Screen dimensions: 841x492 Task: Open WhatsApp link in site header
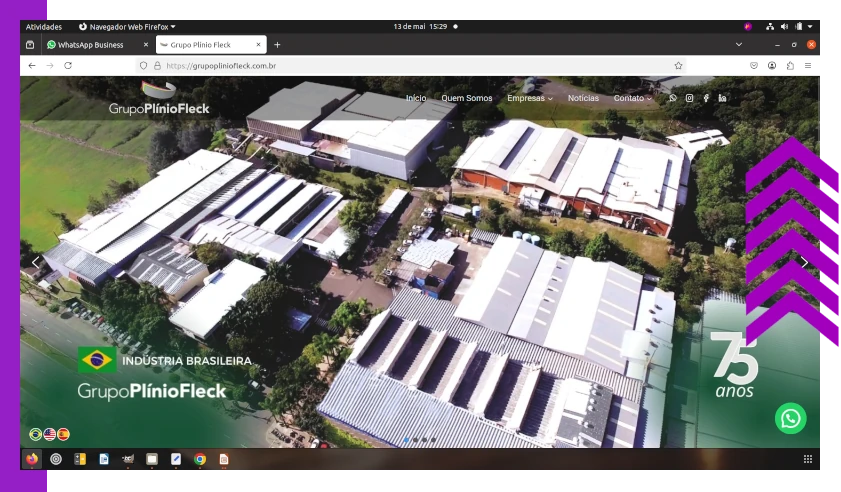[673, 98]
